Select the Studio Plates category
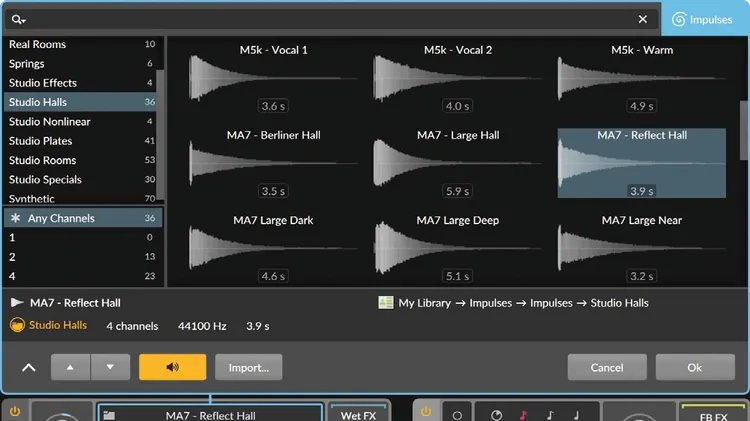750x421 pixels. [82, 141]
